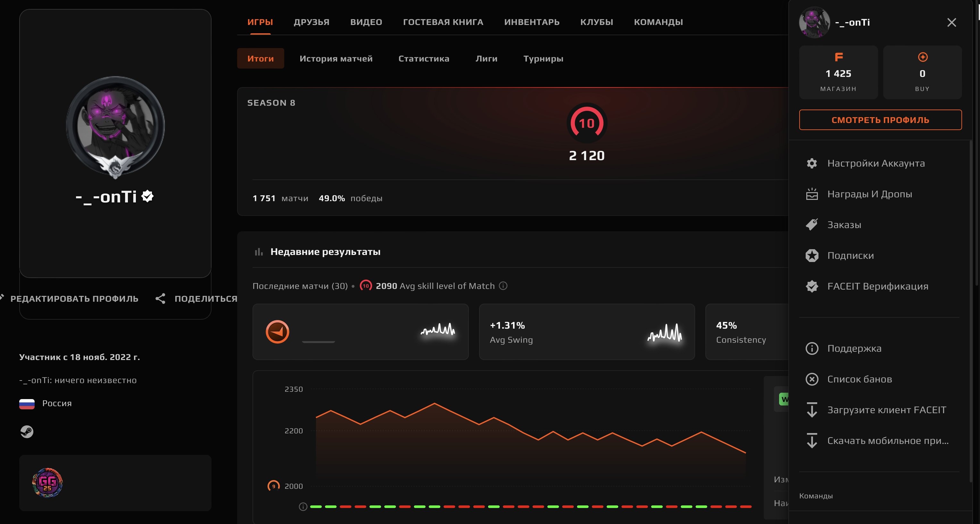980x524 pixels.
Task: Click the Награды И Дропы gift icon
Action: [812, 194]
